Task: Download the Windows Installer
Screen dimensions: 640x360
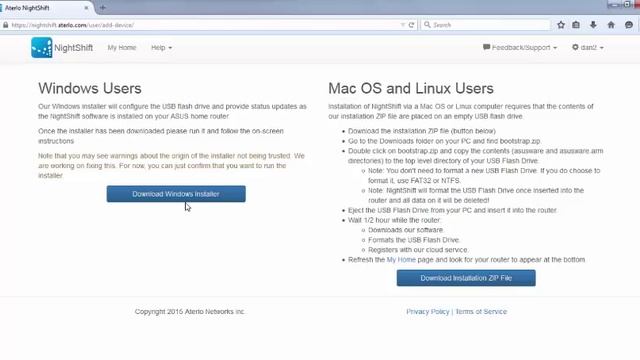Action: (x=176, y=194)
